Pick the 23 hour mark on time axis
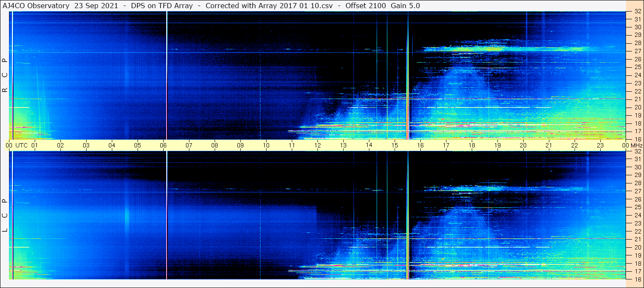Image resolution: width=644 pixels, height=288 pixels. coord(600,145)
